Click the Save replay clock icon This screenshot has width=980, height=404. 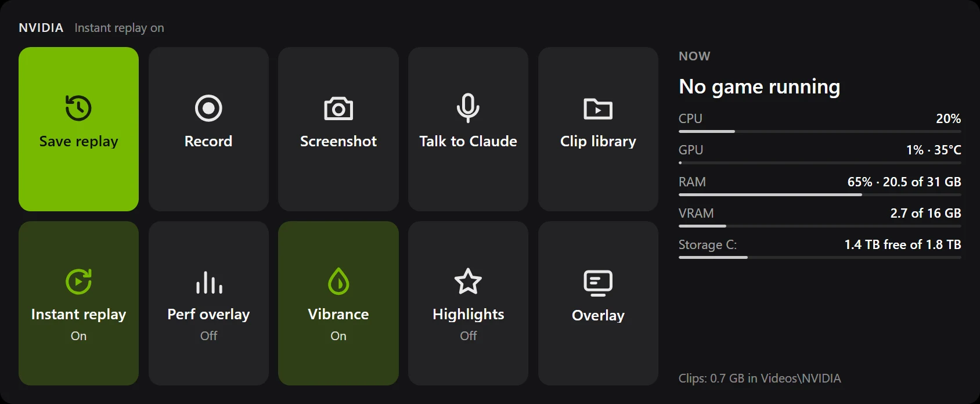pos(78,108)
